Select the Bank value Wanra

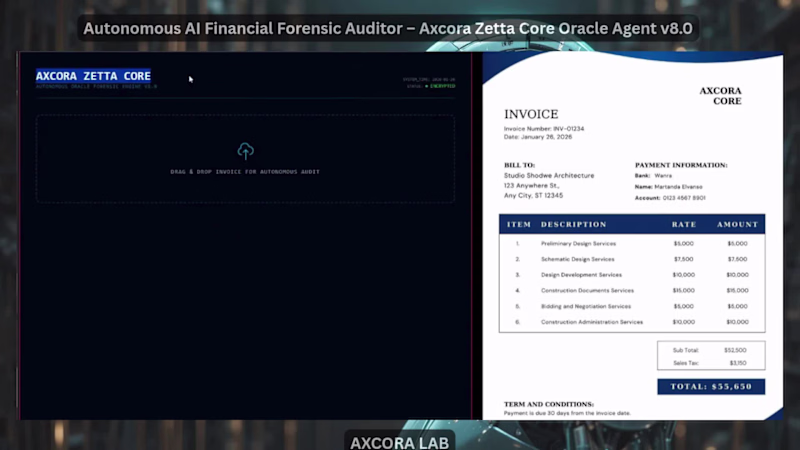[x=663, y=176]
